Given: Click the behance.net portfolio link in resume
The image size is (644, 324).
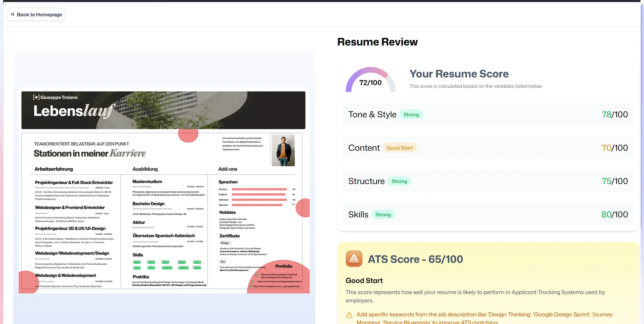Looking at the screenshot, I should click(x=279, y=282).
